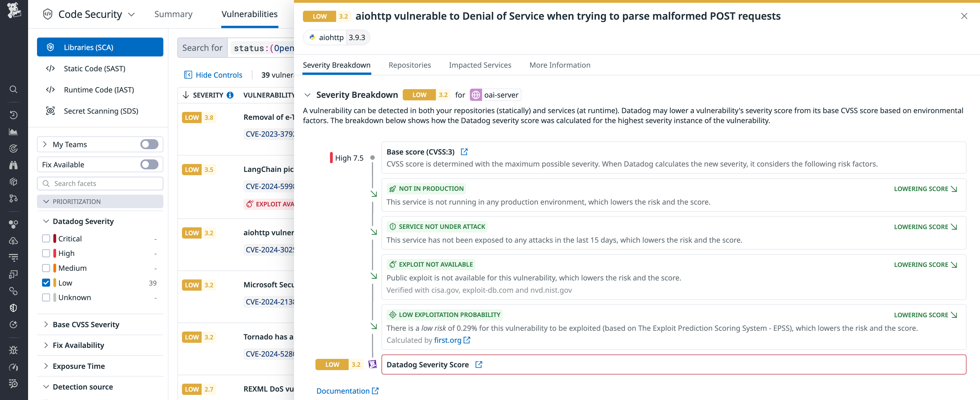This screenshot has width=980, height=400.
Task: Uncheck the Low severity checkbox
Action: [46, 283]
